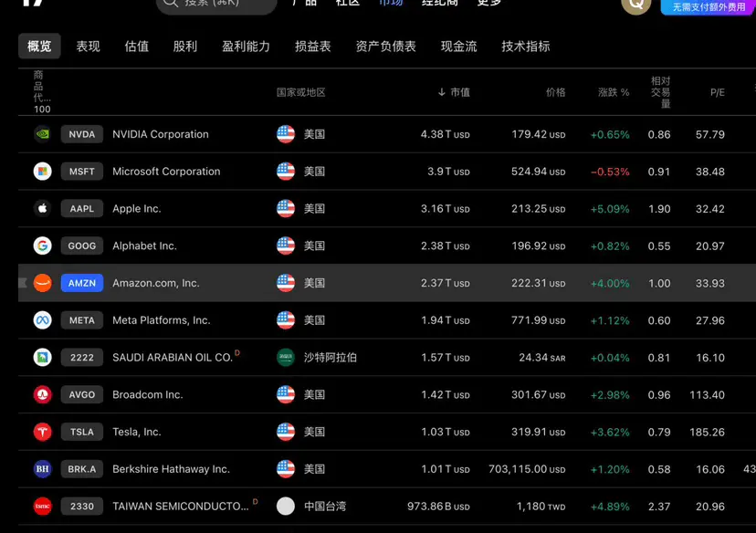The height and width of the screenshot is (533, 756).
Task: Sort by the 涨跌 % column
Action: coord(614,92)
